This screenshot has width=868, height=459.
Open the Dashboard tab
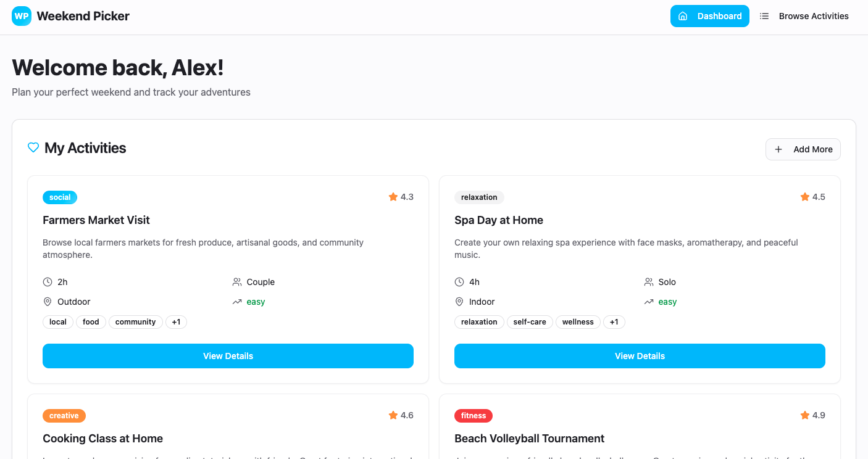click(709, 16)
